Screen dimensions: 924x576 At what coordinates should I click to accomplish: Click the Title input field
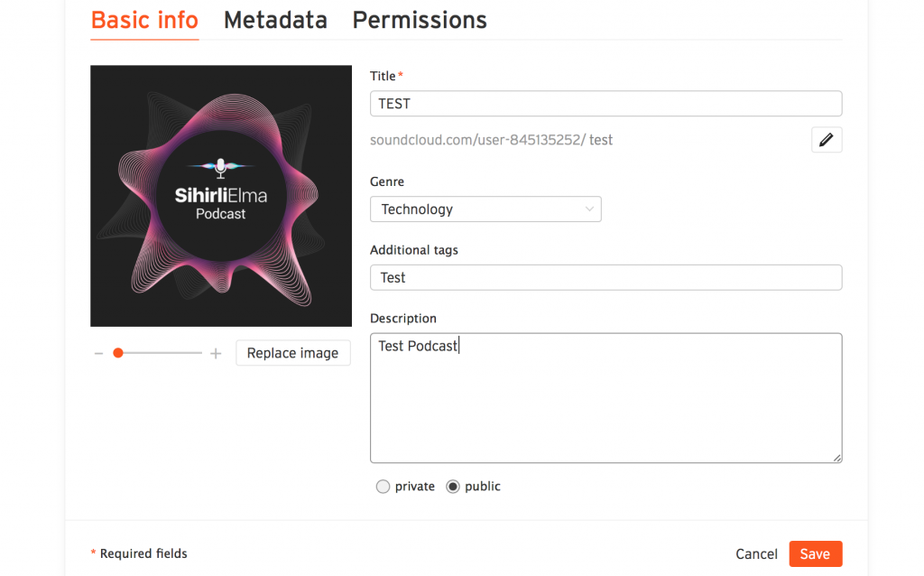pyautogui.click(x=605, y=104)
